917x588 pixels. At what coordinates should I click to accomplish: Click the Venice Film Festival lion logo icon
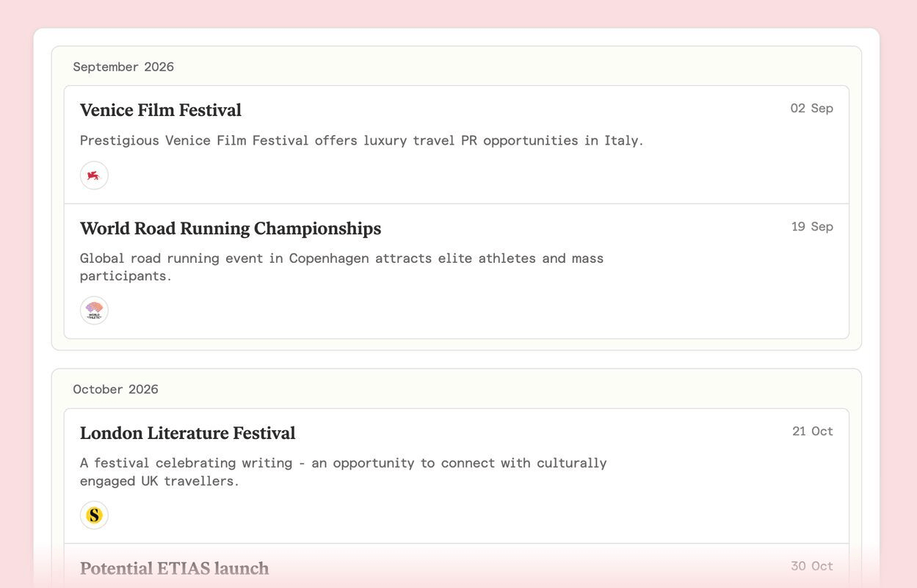coord(94,175)
